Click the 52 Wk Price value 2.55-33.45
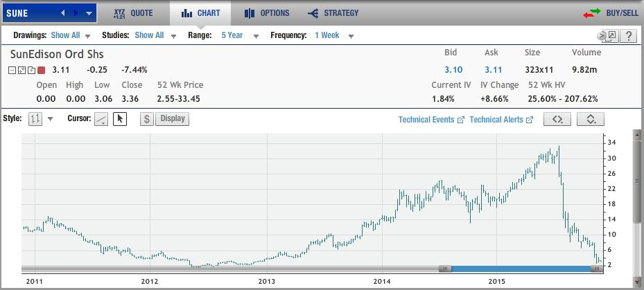The image size is (644, 290). 178,99
